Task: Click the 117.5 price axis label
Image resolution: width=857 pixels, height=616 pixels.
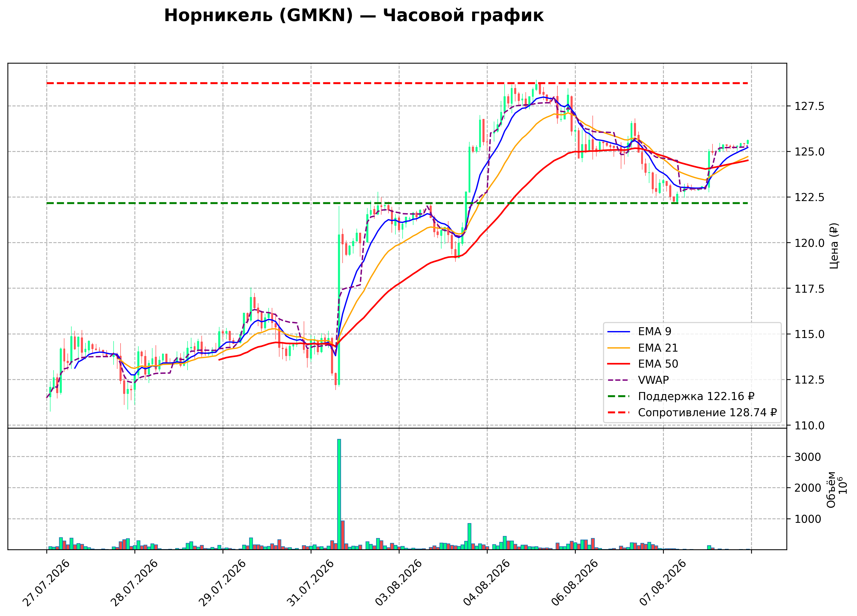Action: pos(809,289)
